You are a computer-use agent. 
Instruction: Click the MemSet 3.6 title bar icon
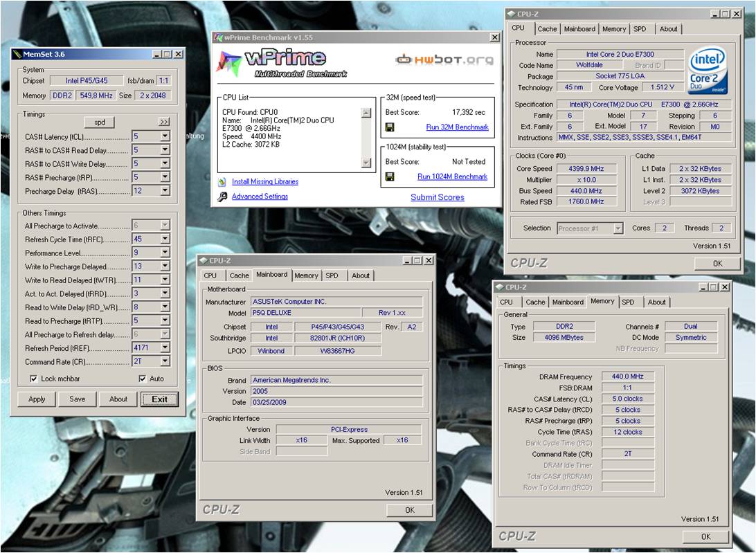[x=17, y=54]
